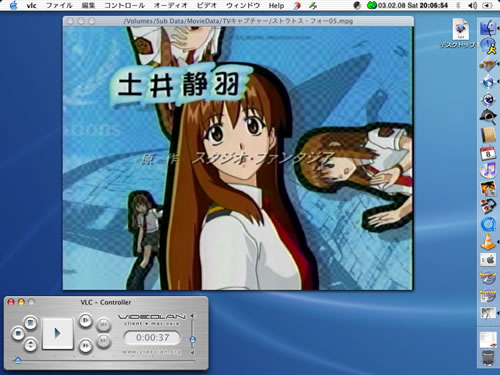Click the fast forward button
500x375 pixels.
tap(85, 346)
